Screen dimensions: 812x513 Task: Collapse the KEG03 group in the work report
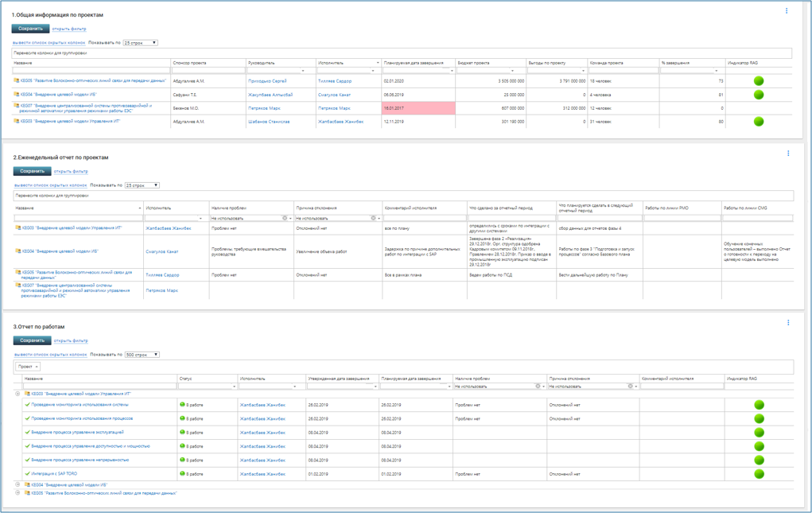point(17,394)
